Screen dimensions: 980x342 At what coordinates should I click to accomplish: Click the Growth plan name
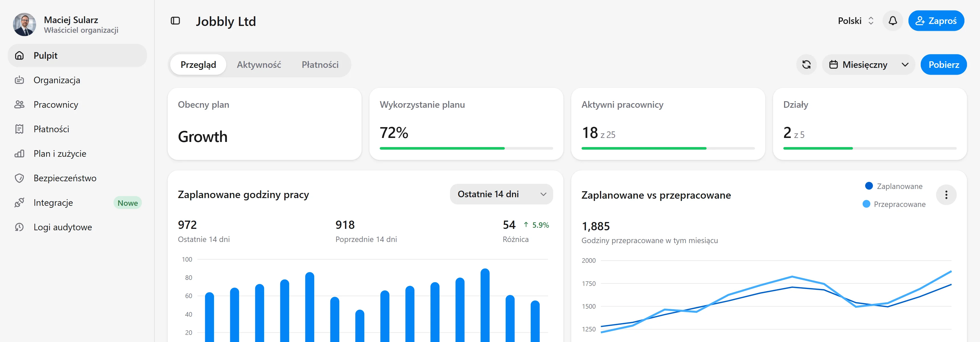tap(203, 137)
